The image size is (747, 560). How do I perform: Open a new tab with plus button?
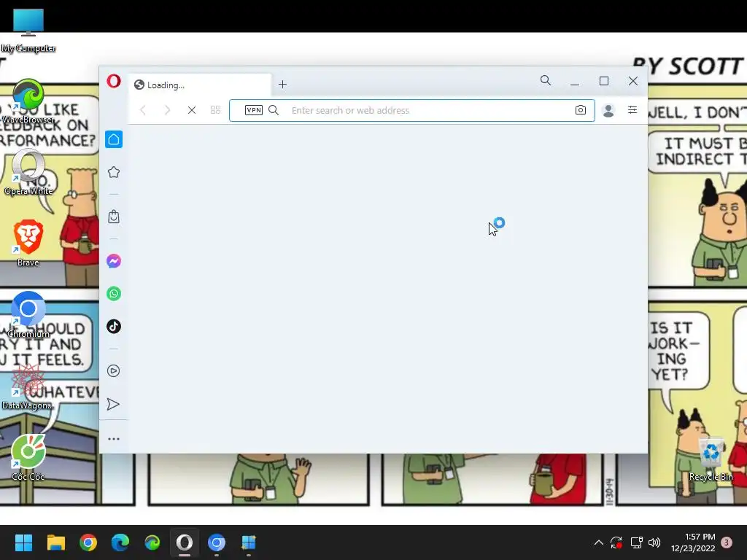(x=282, y=85)
